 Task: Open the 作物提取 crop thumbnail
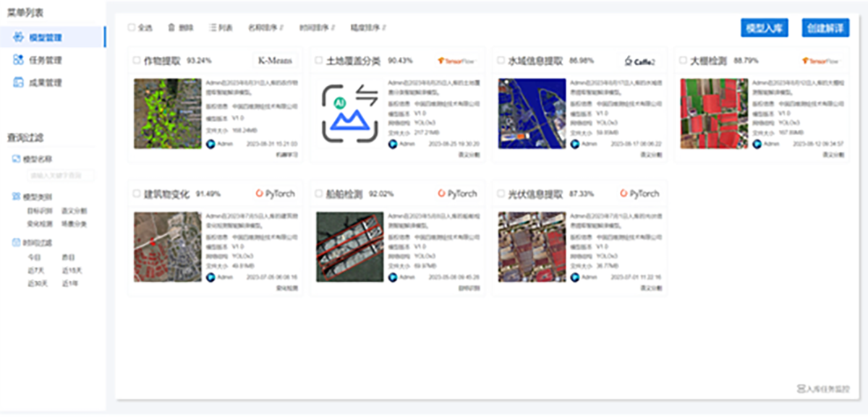point(168,113)
